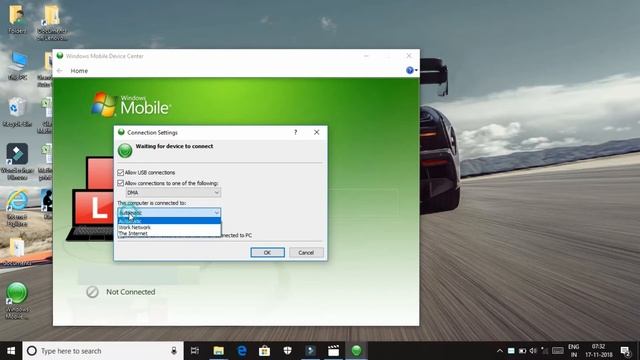Viewport: 640px width, 360px height.
Task: Open the Windows Start menu
Action: (x=11, y=351)
